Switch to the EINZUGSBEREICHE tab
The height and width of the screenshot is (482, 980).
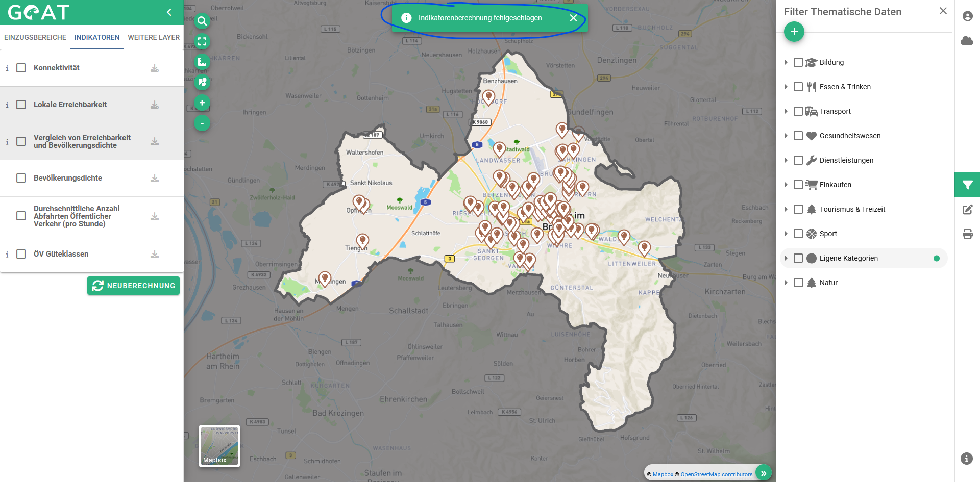[35, 37]
